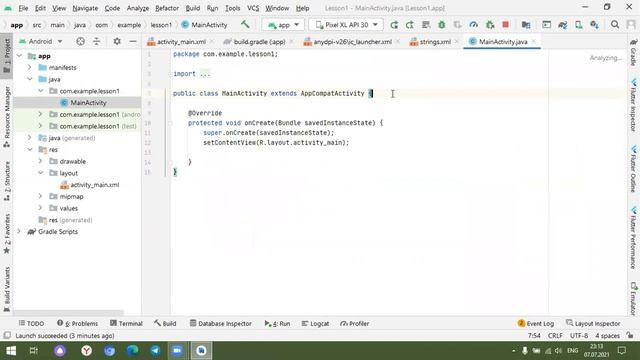
Task: Expand the values folder
Action: (40, 208)
